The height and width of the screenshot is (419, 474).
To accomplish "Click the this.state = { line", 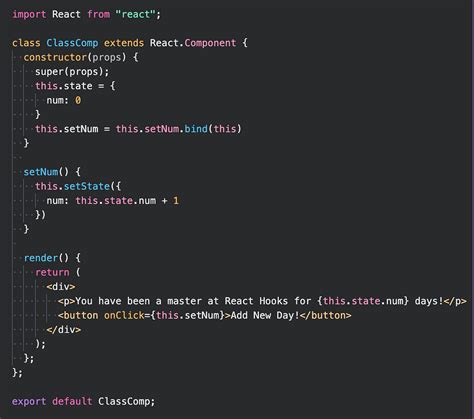I will (x=75, y=86).
